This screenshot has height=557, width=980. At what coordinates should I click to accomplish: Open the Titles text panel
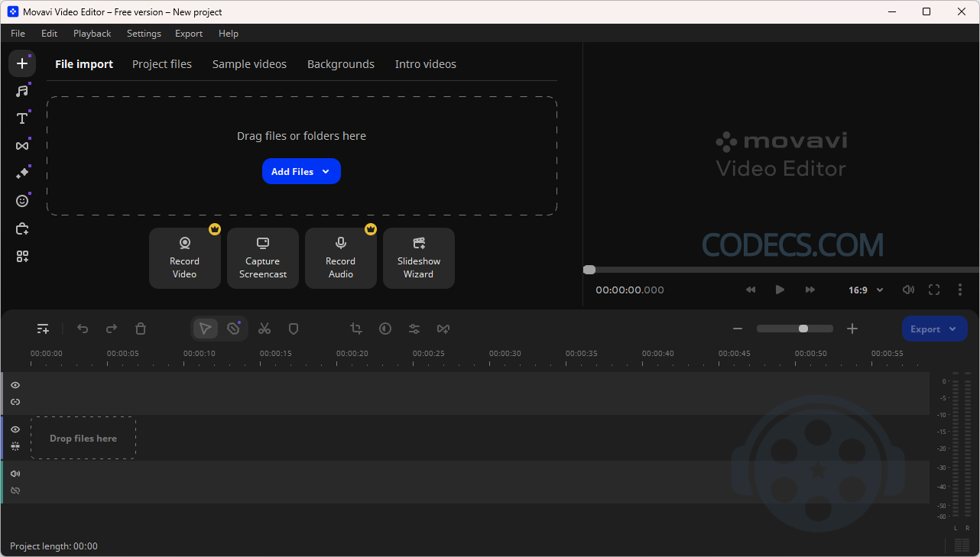pos(22,118)
